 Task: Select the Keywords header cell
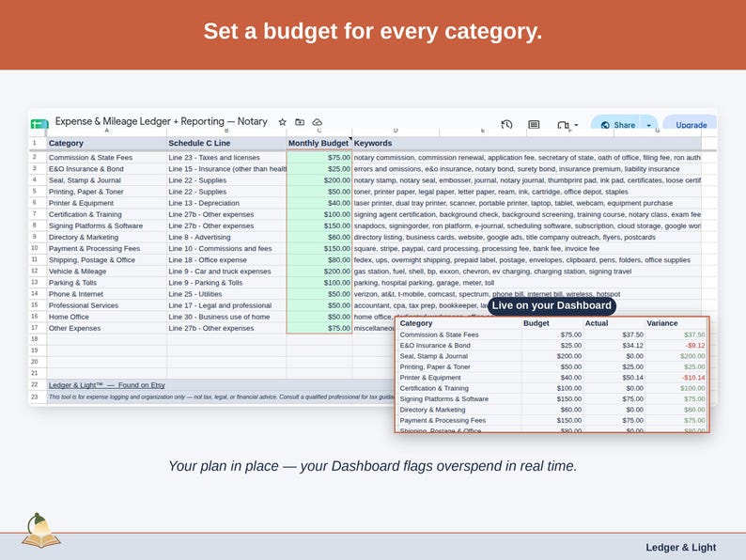(527, 143)
